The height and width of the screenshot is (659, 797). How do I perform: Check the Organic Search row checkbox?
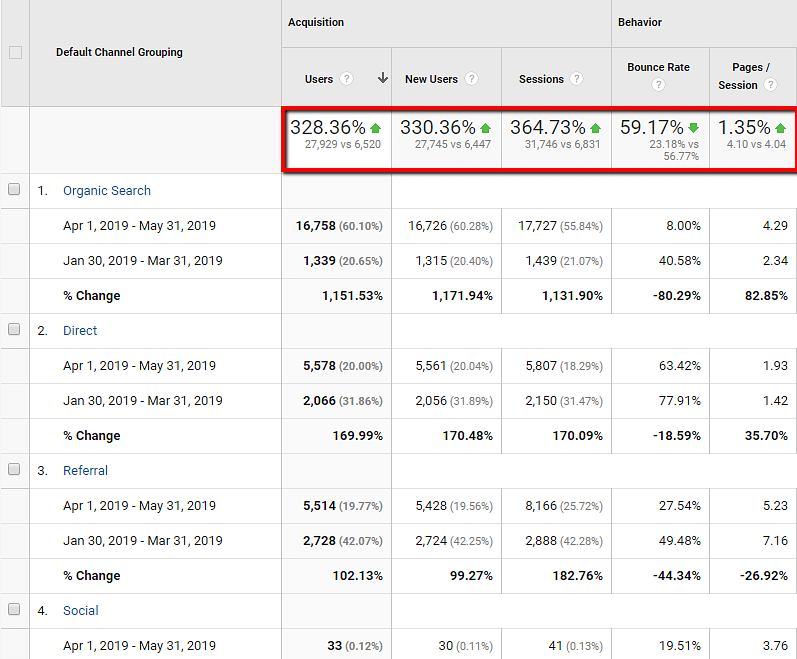(x=14, y=190)
